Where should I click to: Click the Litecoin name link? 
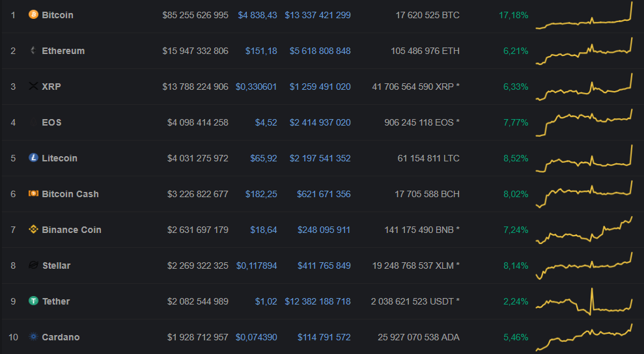[x=59, y=158]
